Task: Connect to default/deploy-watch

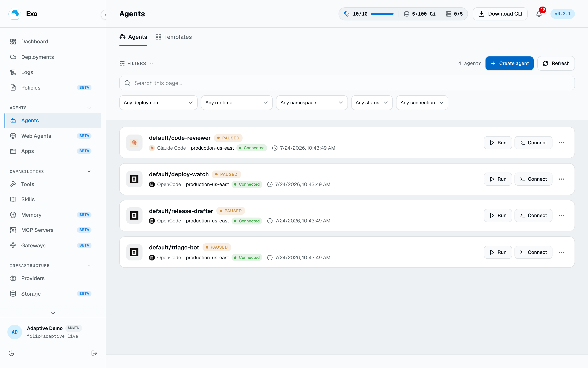Action: (x=533, y=179)
